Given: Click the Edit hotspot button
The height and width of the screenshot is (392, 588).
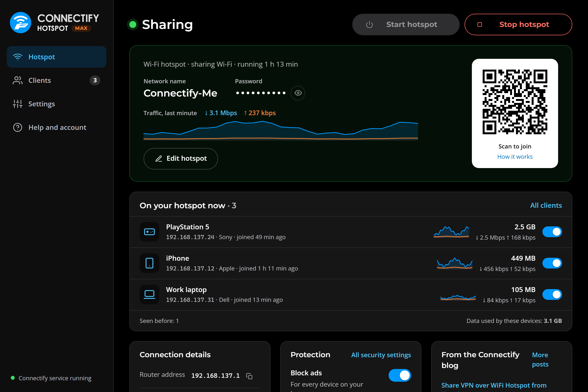Looking at the screenshot, I should point(181,159).
